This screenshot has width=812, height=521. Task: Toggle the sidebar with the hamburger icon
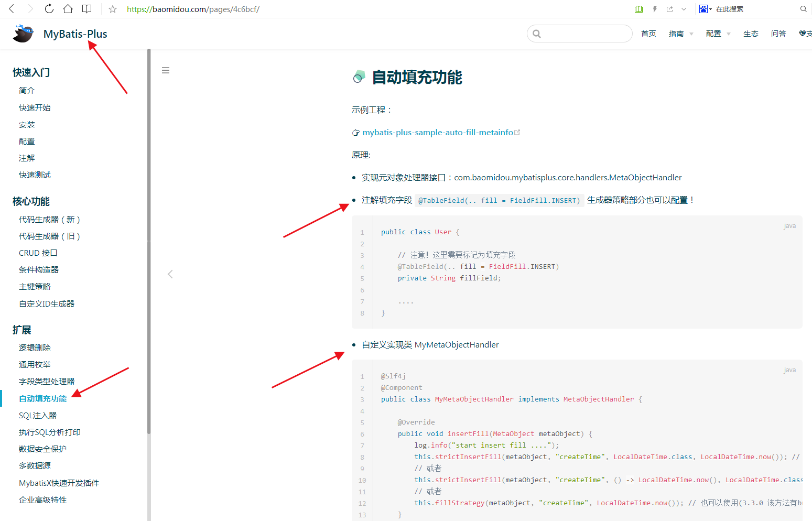tap(166, 70)
